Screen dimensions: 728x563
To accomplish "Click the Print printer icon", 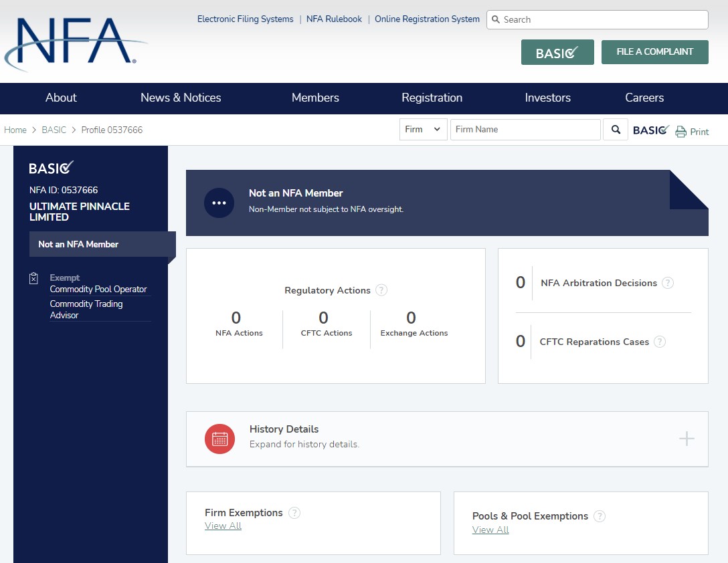I will (681, 132).
